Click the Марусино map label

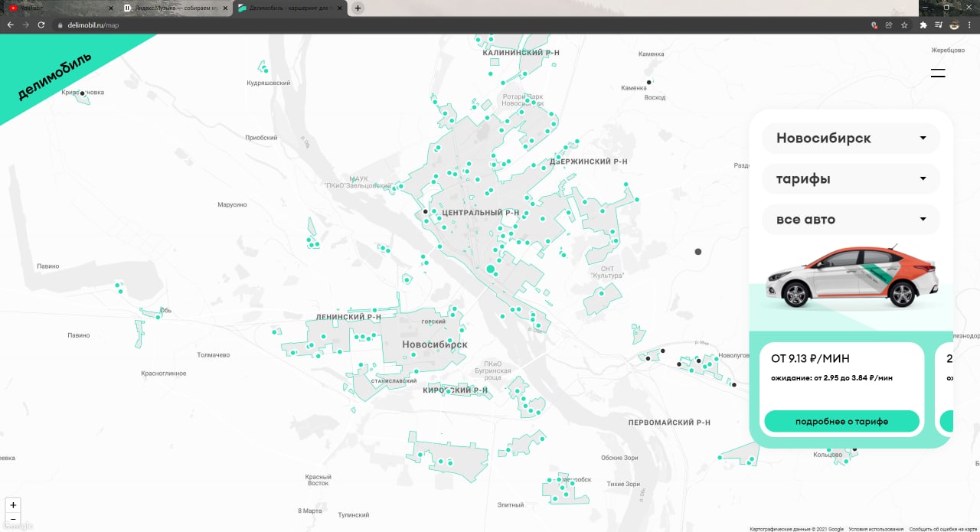(232, 205)
